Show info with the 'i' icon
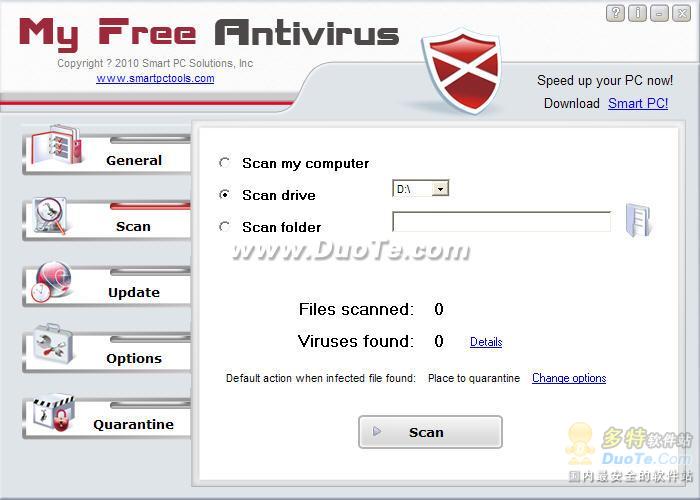Viewport: 700px width, 500px height. click(637, 13)
